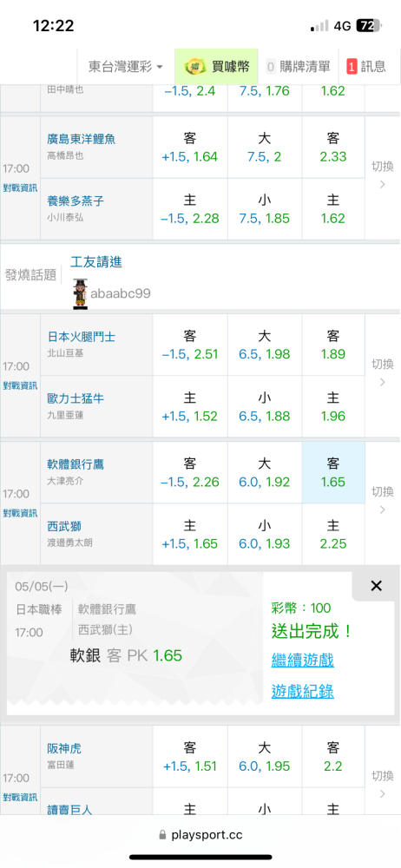Open the 訊息 messages tab
401x868 pixels.
tap(366, 67)
